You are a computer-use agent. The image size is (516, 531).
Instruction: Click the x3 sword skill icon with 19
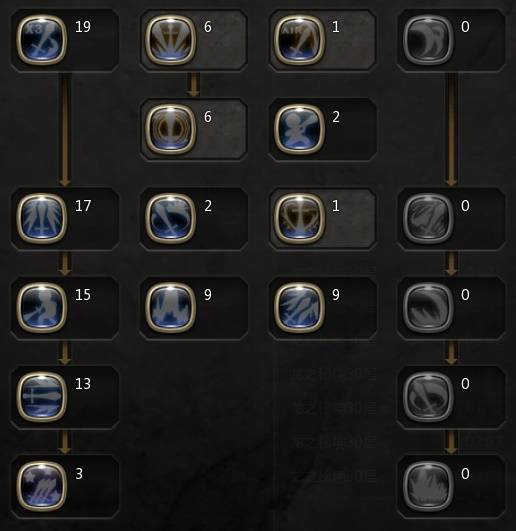click(x=42, y=40)
